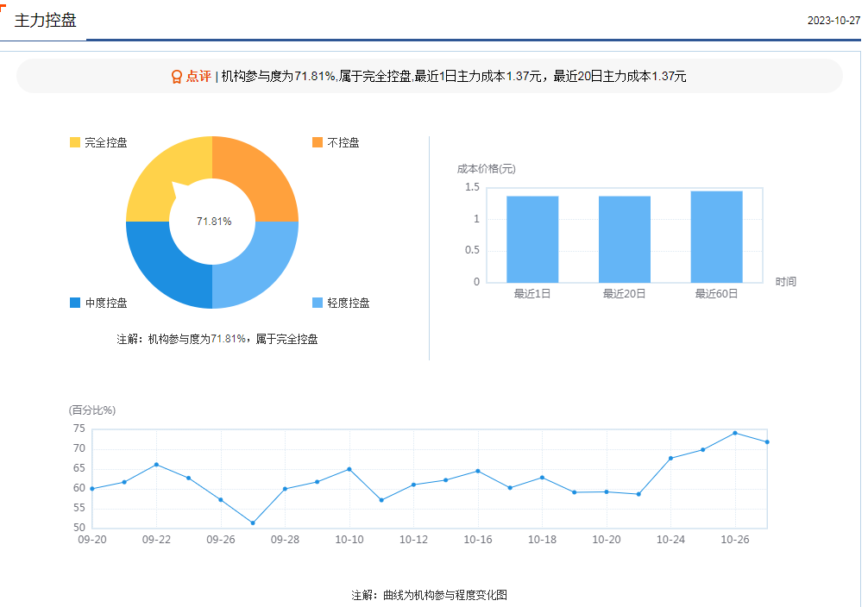
Task: Click the lowest line chart point near 09-26
Action: click(253, 523)
